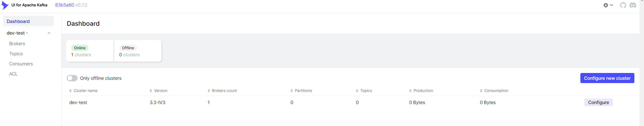This screenshot has width=644, height=126.
Task: Open Consumers sidebar item
Action: (x=21, y=64)
